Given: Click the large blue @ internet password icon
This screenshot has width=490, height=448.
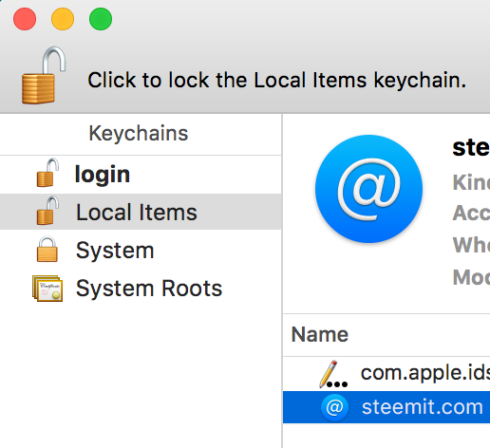Looking at the screenshot, I should (x=368, y=189).
